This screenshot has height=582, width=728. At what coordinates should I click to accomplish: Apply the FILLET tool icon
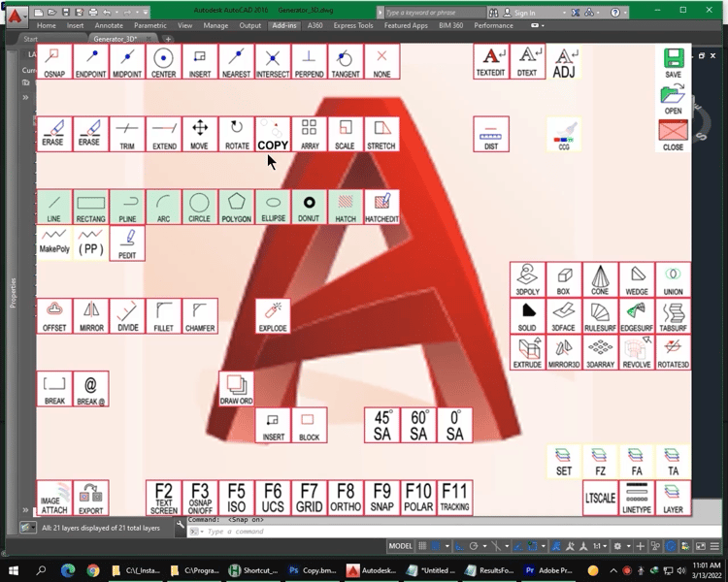pyautogui.click(x=163, y=316)
